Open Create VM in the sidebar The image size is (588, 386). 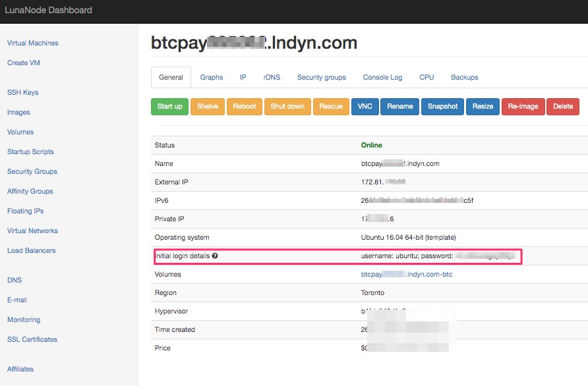click(x=23, y=63)
